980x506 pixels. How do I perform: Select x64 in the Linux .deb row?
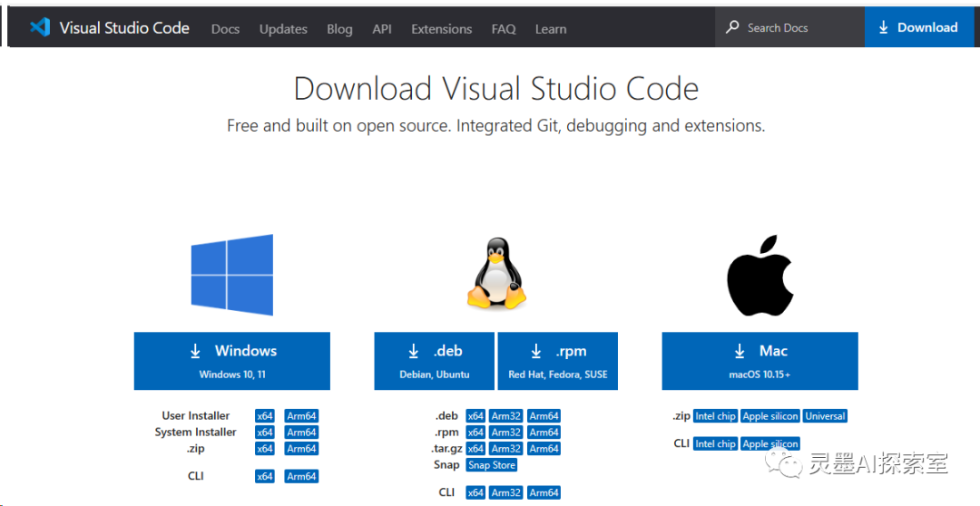(x=475, y=416)
